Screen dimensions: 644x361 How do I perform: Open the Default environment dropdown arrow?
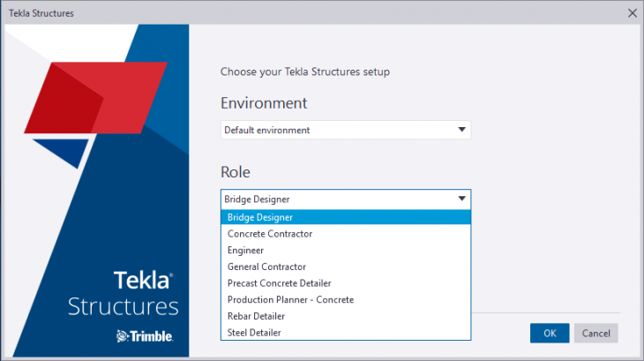pyautogui.click(x=461, y=131)
